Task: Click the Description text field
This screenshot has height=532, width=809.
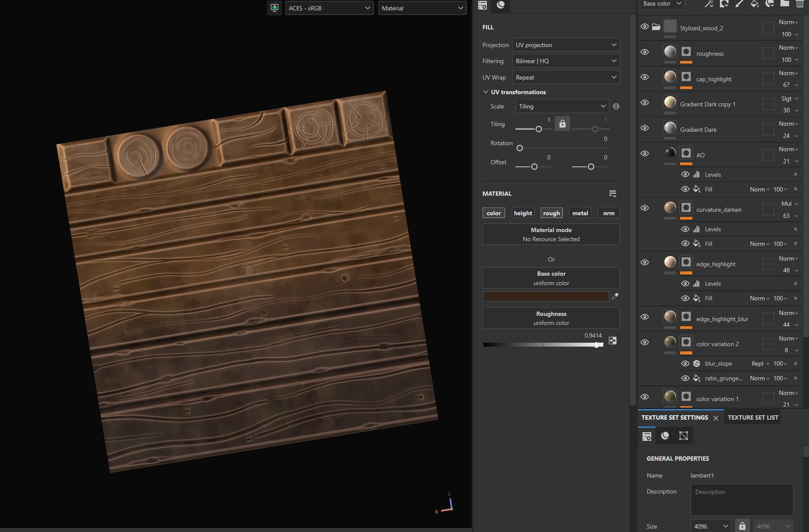Action: 742,500
